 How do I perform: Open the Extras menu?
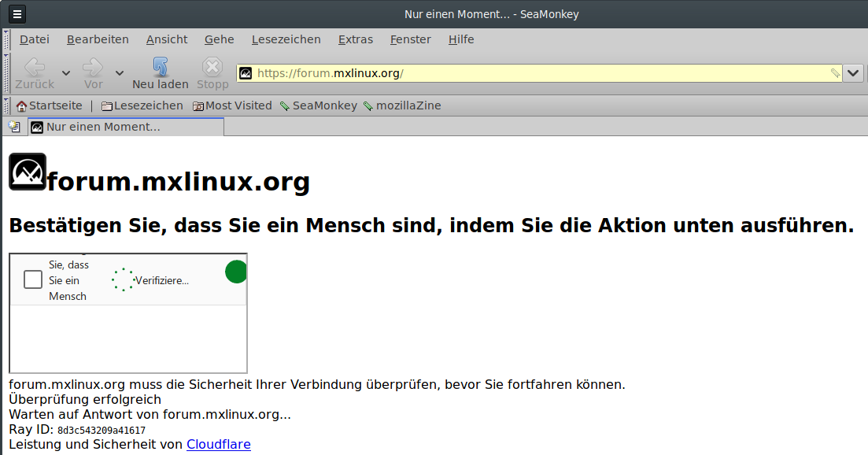pos(356,39)
